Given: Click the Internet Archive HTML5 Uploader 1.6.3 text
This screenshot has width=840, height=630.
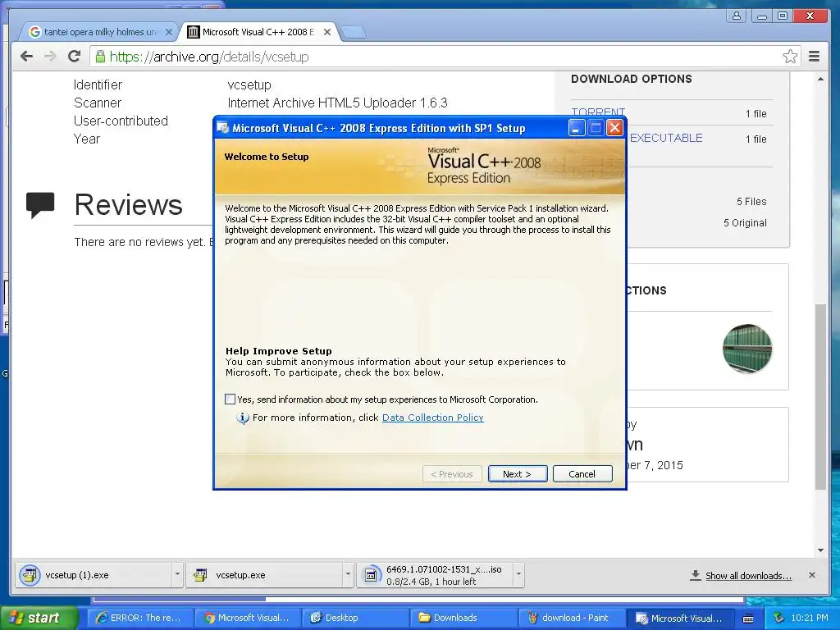Looking at the screenshot, I should (x=337, y=103).
